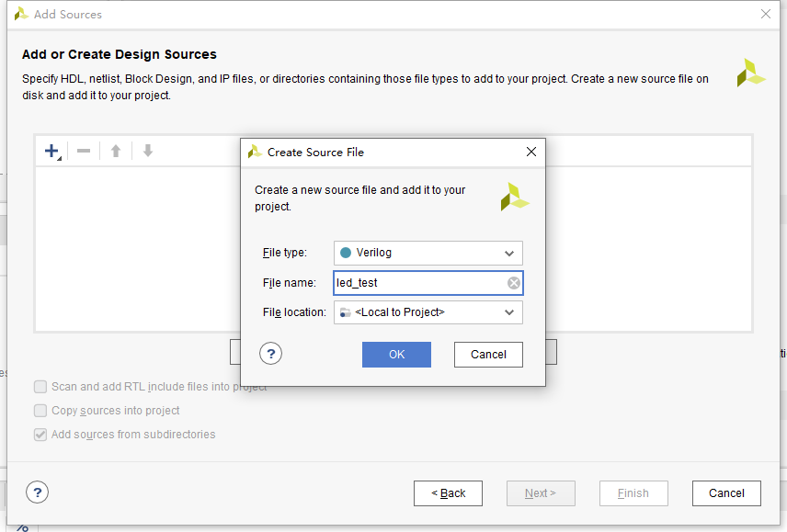
Task: Clear the File name text field
Action: (x=513, y=283)
